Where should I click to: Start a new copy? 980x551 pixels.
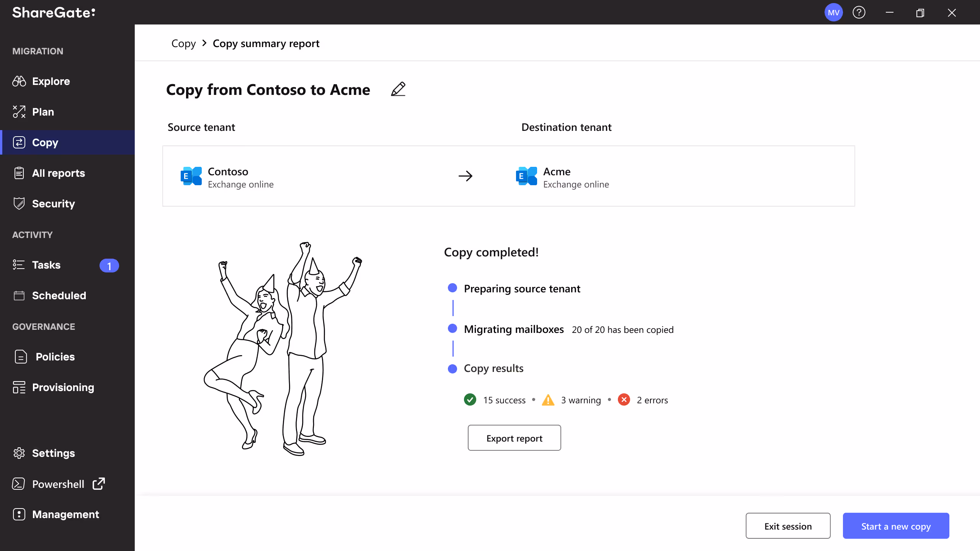pyautogui.click(x=896, y=526)
